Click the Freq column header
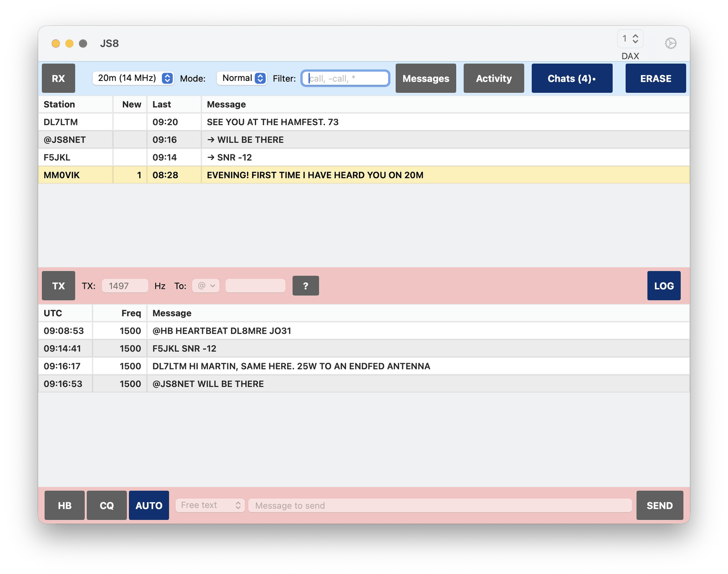The image size is (728, 574). (120, 313)
